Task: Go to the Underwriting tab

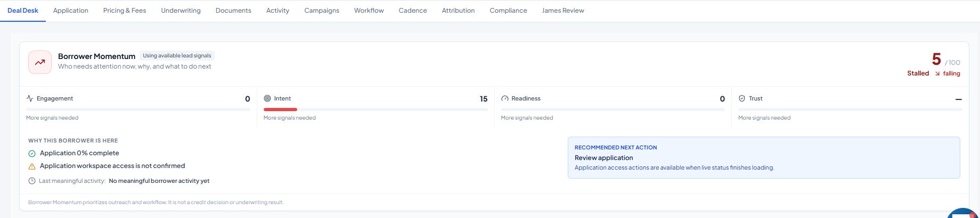Action: click(x=181, y=11)
